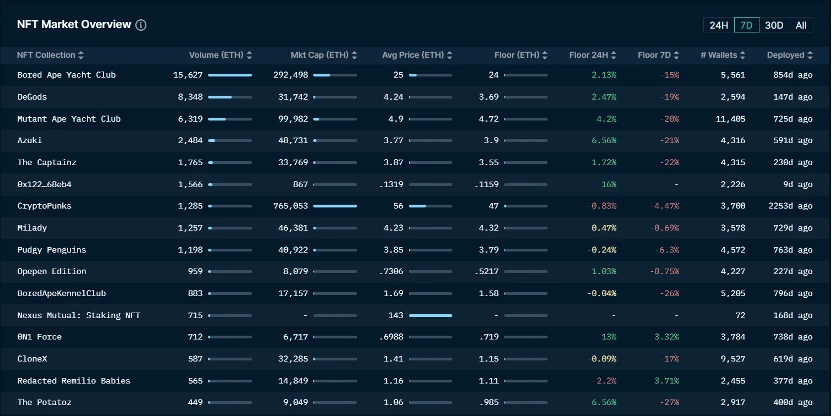The height and width of the screenshot is (416, 832).
Task: Click Nexus Mutual wallets count 72
Action: (x=740, y=315)
